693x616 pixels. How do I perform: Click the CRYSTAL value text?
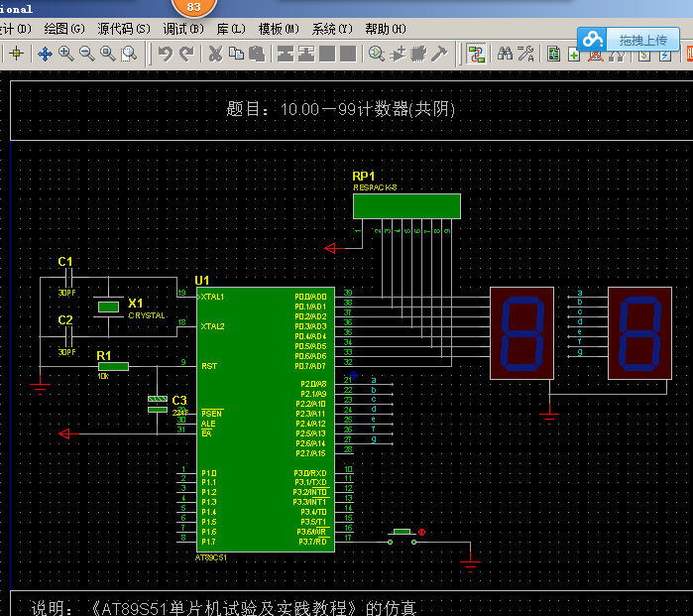(147, 315)
